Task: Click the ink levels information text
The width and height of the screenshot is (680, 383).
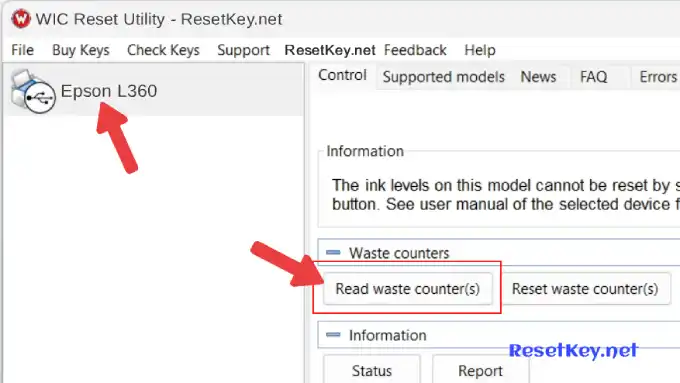Action: coord(506,195)
